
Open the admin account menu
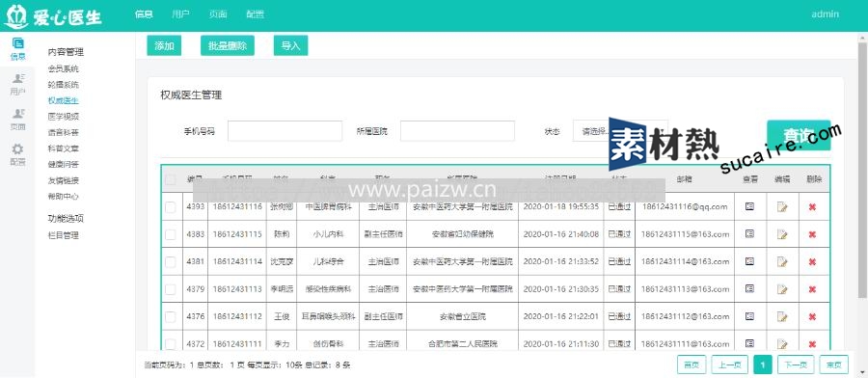click(825, 14)
